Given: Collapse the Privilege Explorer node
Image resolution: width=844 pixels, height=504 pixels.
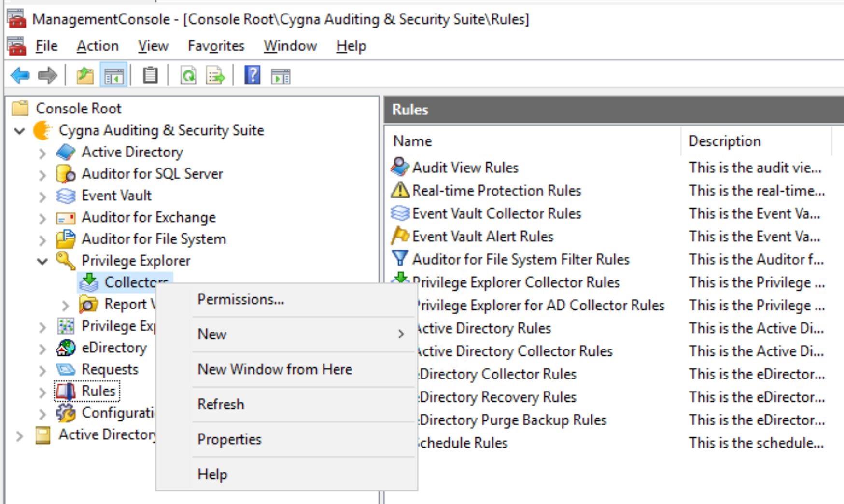Looking at the screenshot, I should [42, 262].
